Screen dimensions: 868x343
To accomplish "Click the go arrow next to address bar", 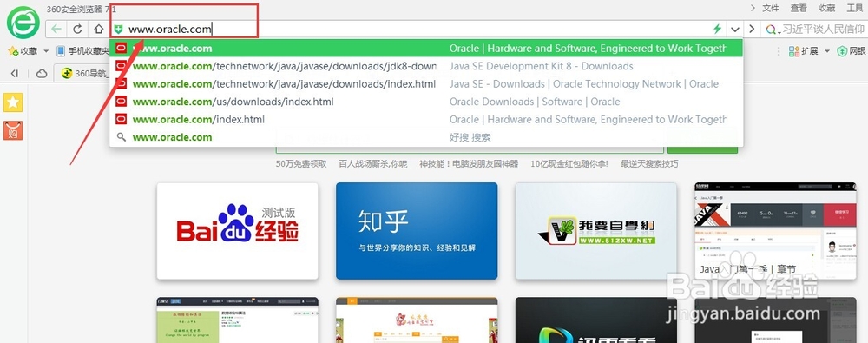I will tap(752, 29).
